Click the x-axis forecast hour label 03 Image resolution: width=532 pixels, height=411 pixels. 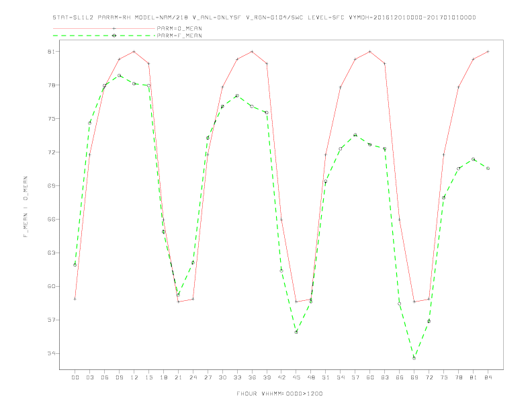click(89, 377)
